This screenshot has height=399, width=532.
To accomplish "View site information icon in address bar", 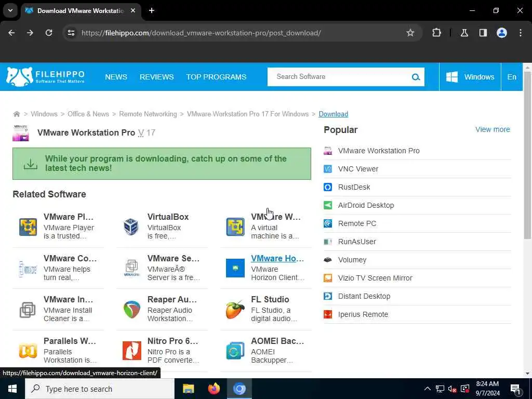I will click(71, 33).
